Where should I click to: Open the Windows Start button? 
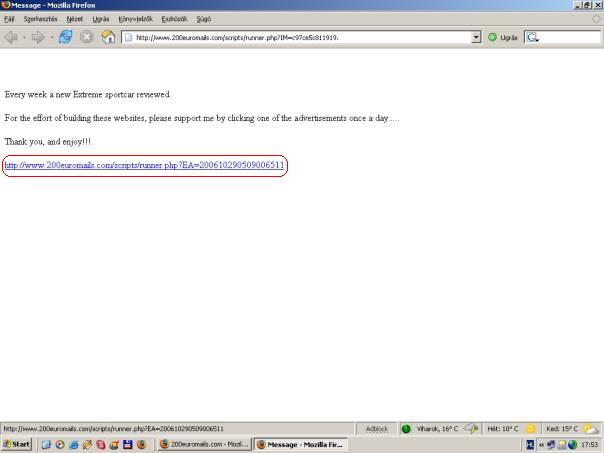[x=17, y=444]
